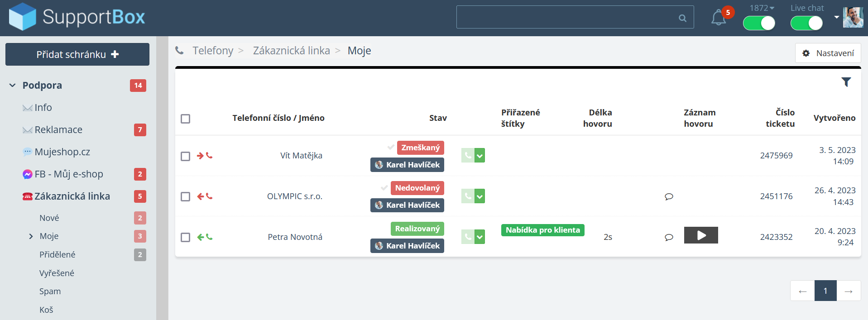868x320 pixels.
Task: Call OLYMPIC s.r.o. using green phone button
Action: (x=468, y=196)
